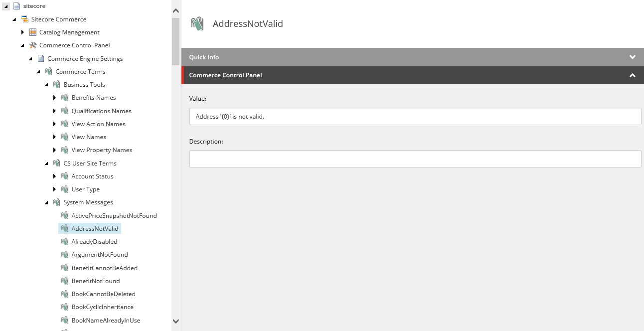Click the tree scrollbar up arrow
The width and height of the screenshot is (644, 331).
[175, 10]
